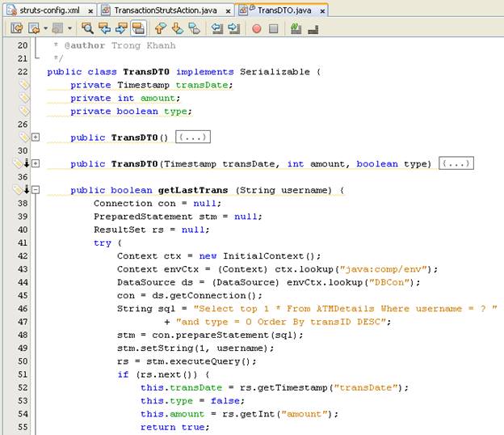Click text return true;
The image size is (504, 435).
174,427
